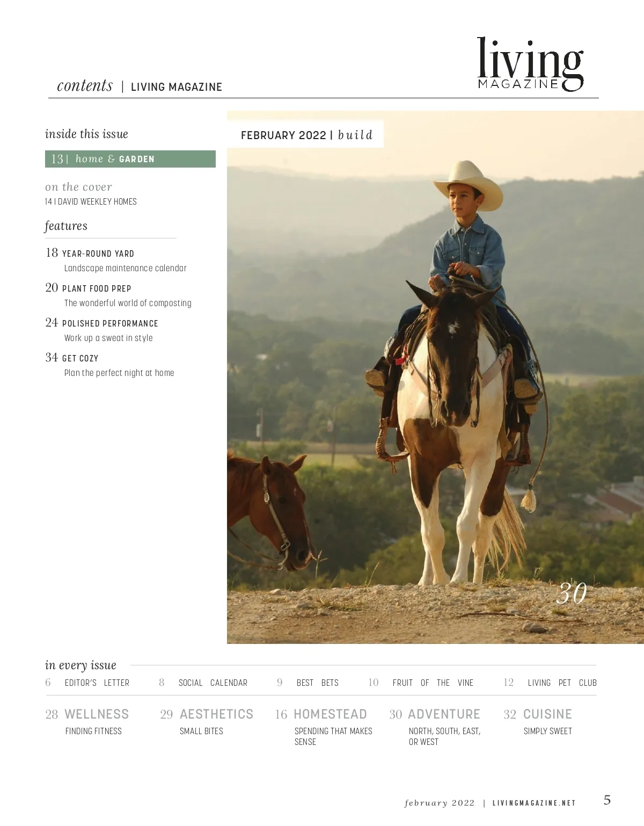Jump to Wellness Finding Fitness section
Image resolution: width=644 pixels, height=826 pixels.
pyautogui.click(x=96, y=714)
